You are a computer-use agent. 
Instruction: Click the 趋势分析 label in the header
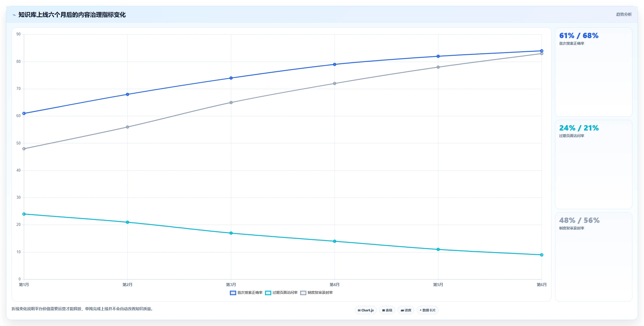[x=624, y=14]
